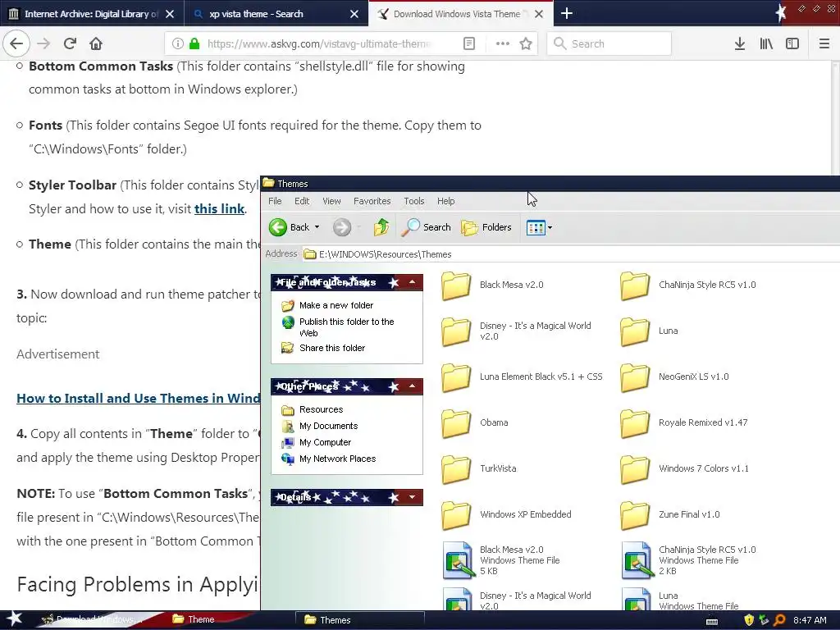The height and width of the screenshot is (630, 840).
Task: Collapse Other Places panel
Action: pyautogui.click(x=412, y=386)
